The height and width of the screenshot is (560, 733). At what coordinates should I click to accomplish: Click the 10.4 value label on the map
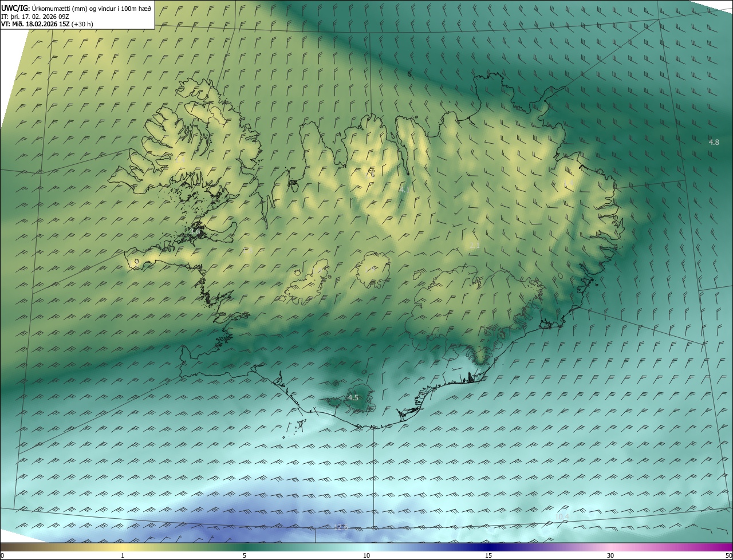coord(562,516)
